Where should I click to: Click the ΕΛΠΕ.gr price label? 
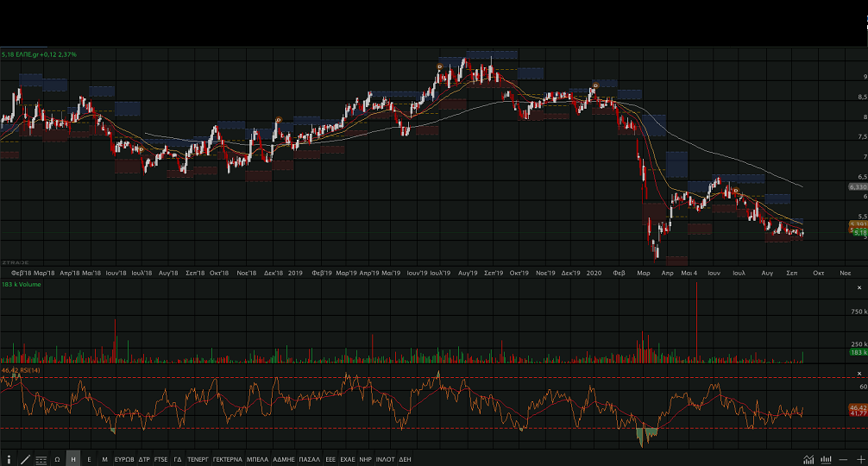tap(39, 54)
